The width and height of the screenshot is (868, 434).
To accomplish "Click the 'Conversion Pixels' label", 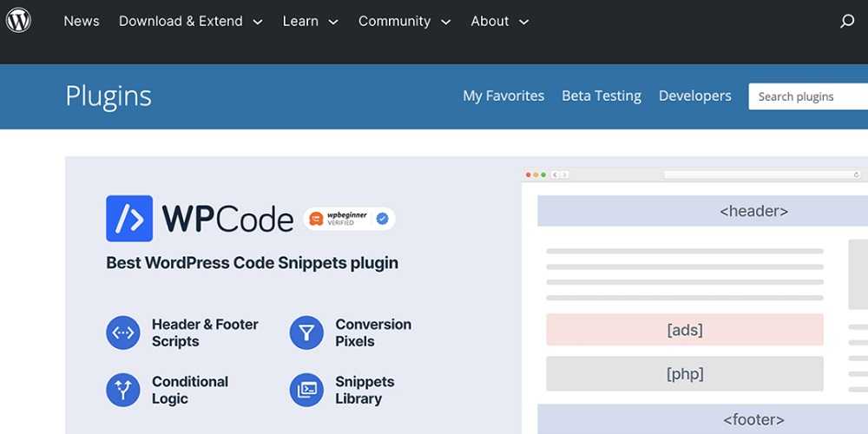I will 373,332.
